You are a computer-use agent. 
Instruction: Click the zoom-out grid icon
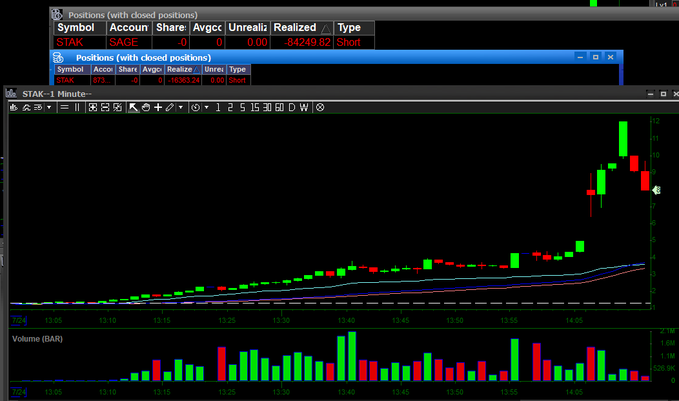pos(105,107)
